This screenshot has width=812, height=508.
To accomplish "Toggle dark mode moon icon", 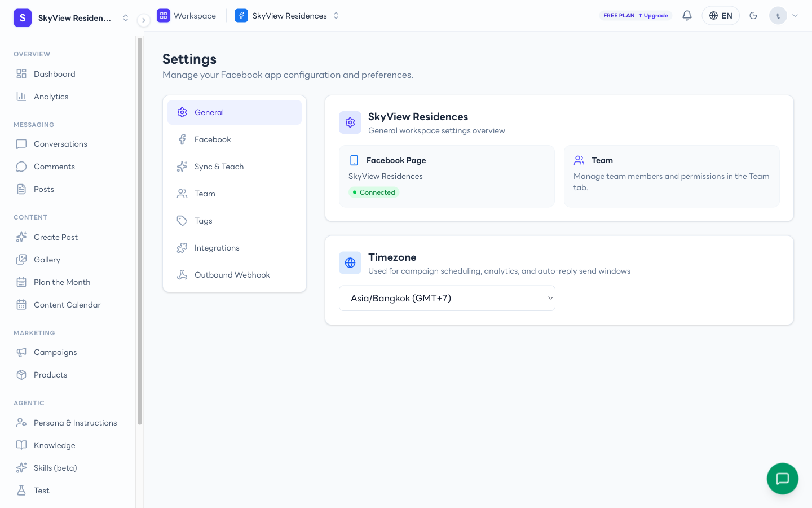I will [753, 16].
